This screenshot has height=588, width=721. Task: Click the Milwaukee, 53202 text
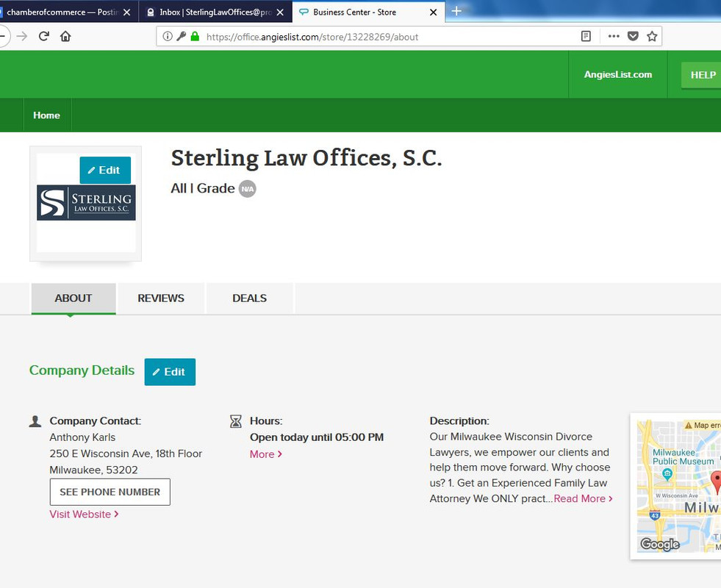pos(94,470)
